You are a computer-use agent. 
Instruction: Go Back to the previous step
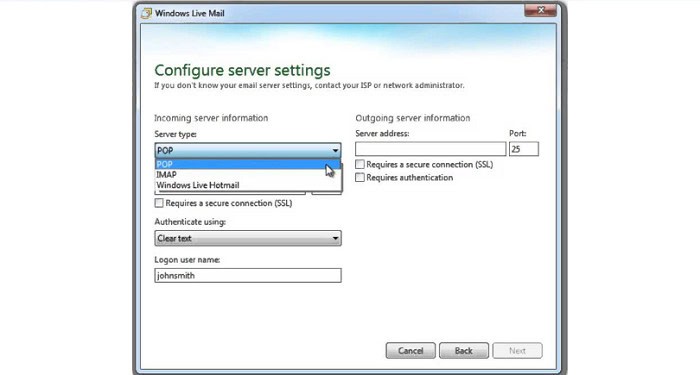(x=464, y=351)
